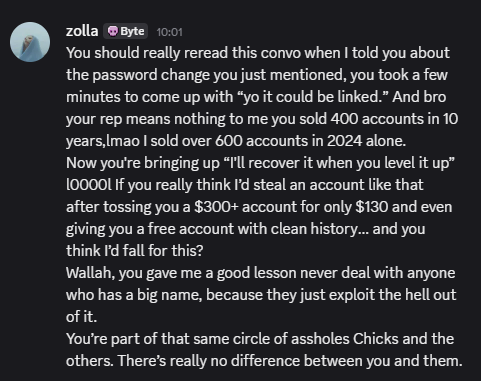
Task: Click the 10:01 message timestamp
Action: [169, 32]
